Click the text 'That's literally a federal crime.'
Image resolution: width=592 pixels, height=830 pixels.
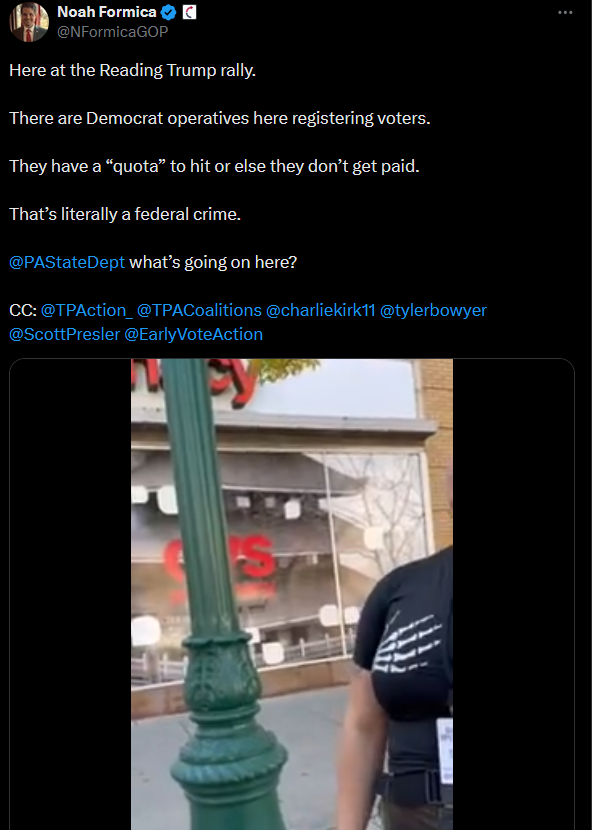click(125, 214)
